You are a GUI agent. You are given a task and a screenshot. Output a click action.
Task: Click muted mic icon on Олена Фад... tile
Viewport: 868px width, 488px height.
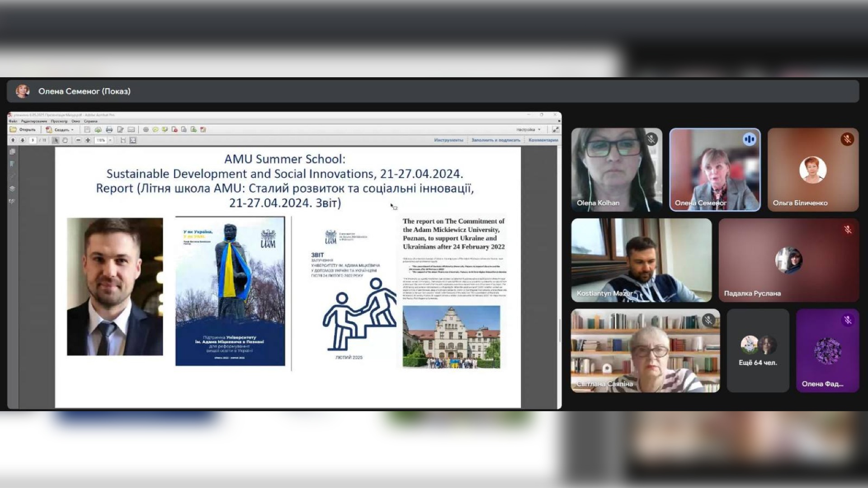[848, 320]
